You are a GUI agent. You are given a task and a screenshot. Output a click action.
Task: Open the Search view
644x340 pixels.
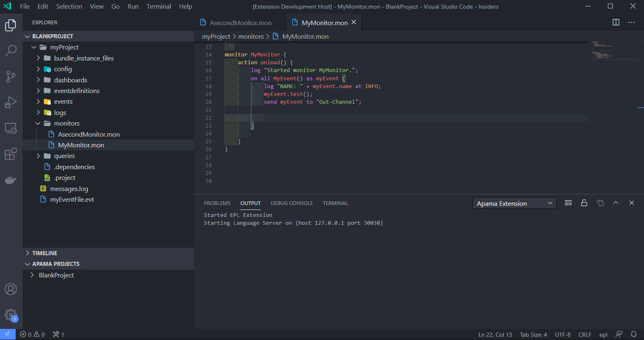point(11,51)
